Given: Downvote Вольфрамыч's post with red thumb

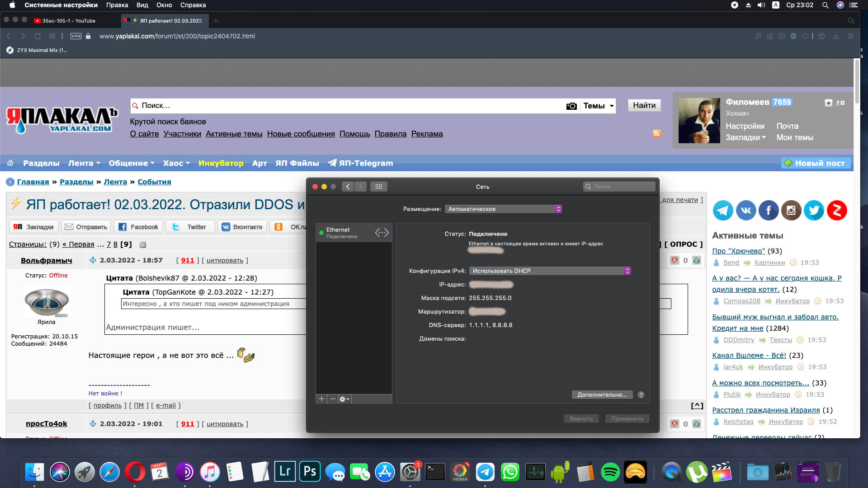Looking at the screenshot, I should click(675, 260).
